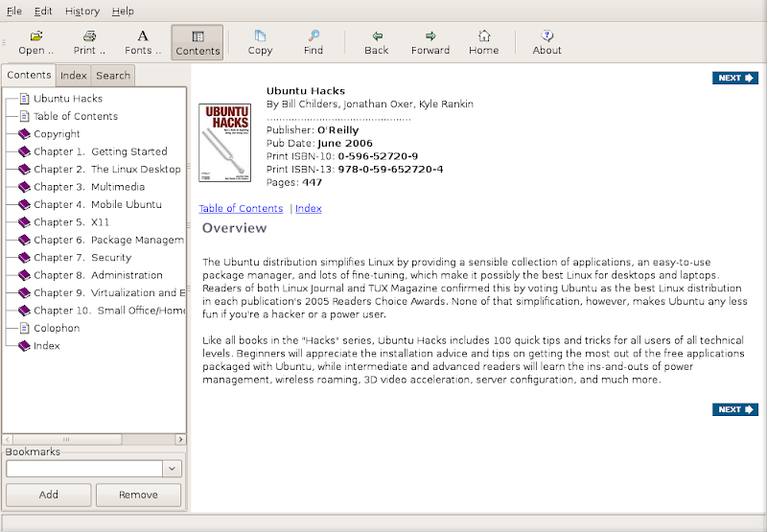Click the tree scrollbar left arrow
This screenshot has height=532, width=767.
(8, 439)
